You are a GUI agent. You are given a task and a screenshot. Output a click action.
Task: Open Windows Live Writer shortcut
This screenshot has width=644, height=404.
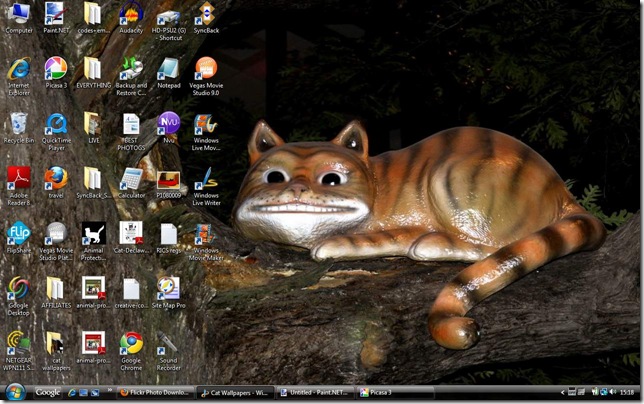point(205,180)
